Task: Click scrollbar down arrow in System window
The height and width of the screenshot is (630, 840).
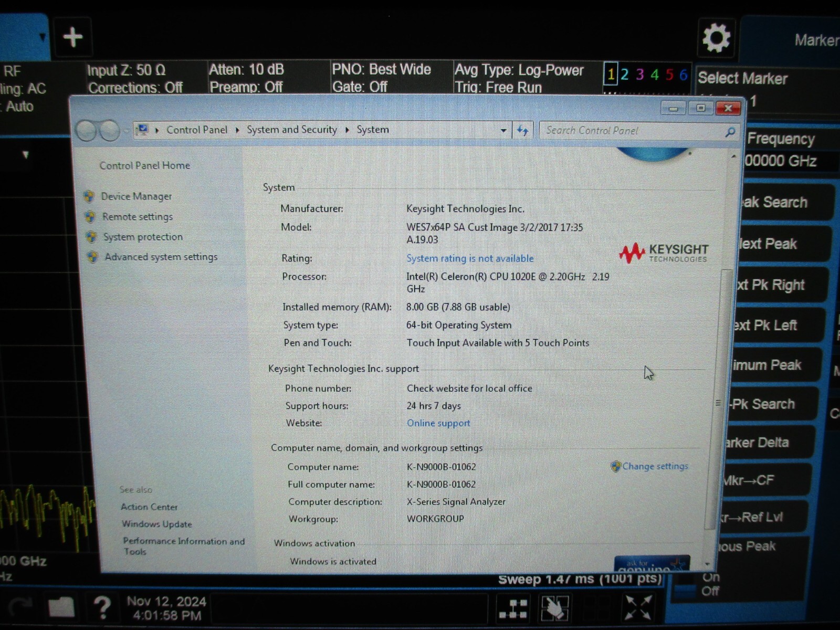Action: click(708, 565)
